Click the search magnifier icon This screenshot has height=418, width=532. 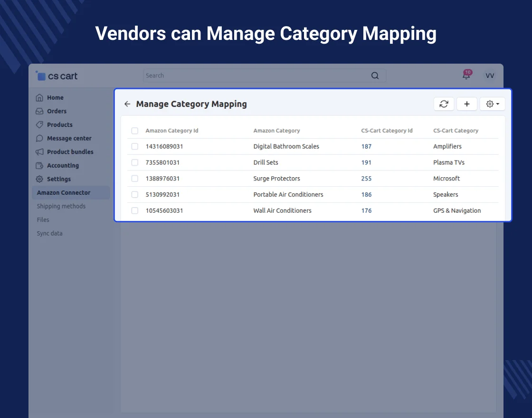click(375, 76)
